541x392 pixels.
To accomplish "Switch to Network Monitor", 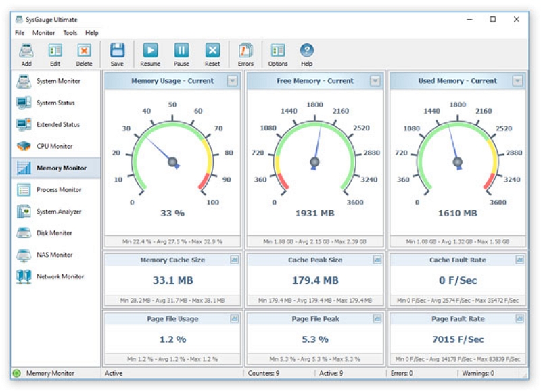I will pos(56,276).
